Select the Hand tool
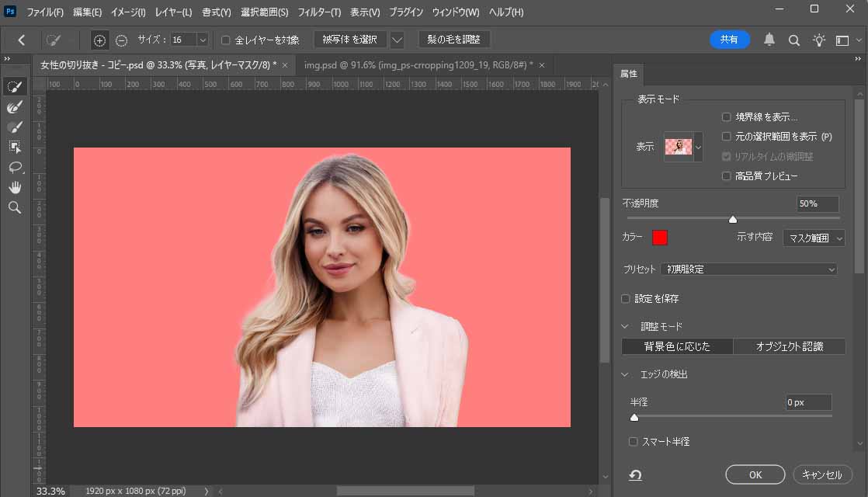Image resolution: width=868 pixels, height=497 pixels. [15, 187]
